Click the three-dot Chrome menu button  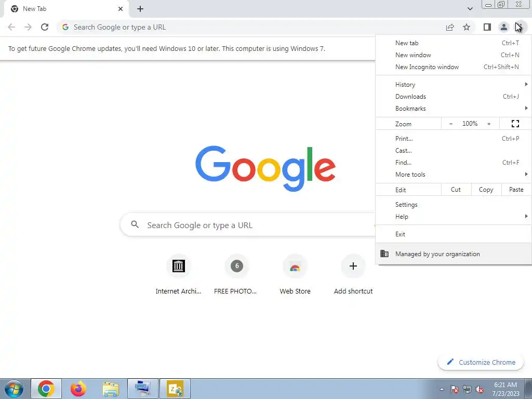click(x=521, y=27)
